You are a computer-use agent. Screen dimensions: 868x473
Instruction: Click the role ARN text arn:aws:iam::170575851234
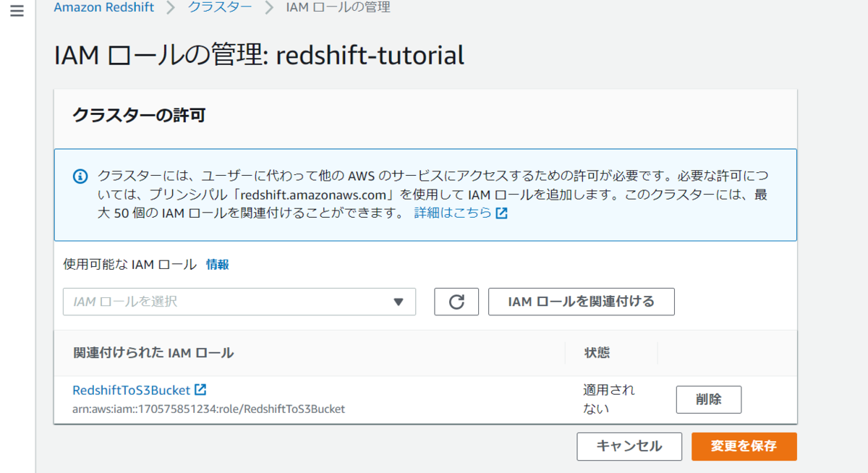[x=209, y=409]
